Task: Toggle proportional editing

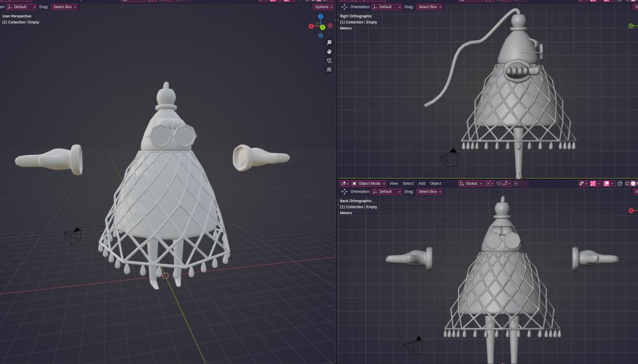Action: [516, 184]
